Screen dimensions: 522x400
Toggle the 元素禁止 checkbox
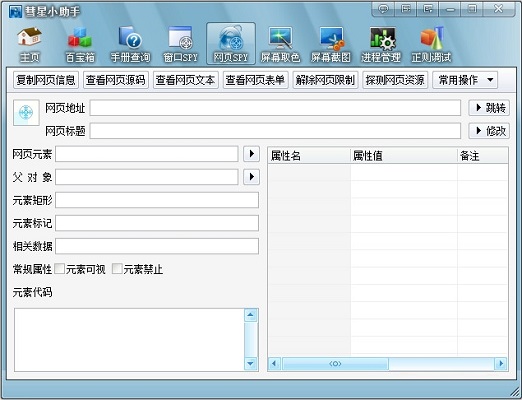click(x=117, y=269)
